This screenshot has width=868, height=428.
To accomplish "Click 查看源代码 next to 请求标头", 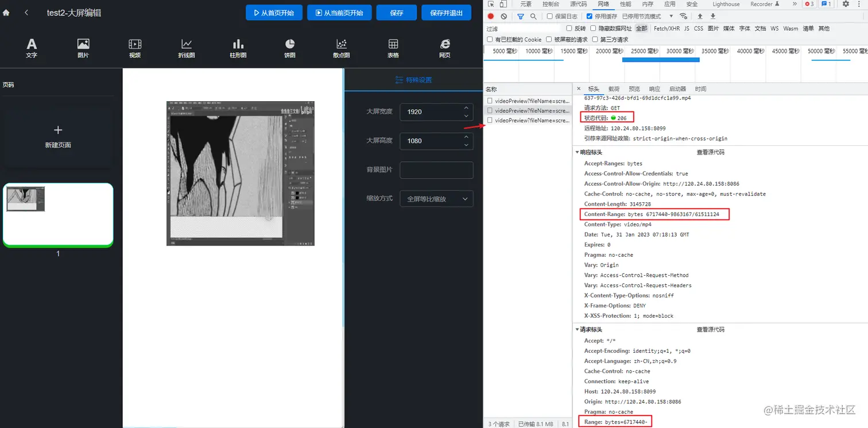I will coord(711,330).
